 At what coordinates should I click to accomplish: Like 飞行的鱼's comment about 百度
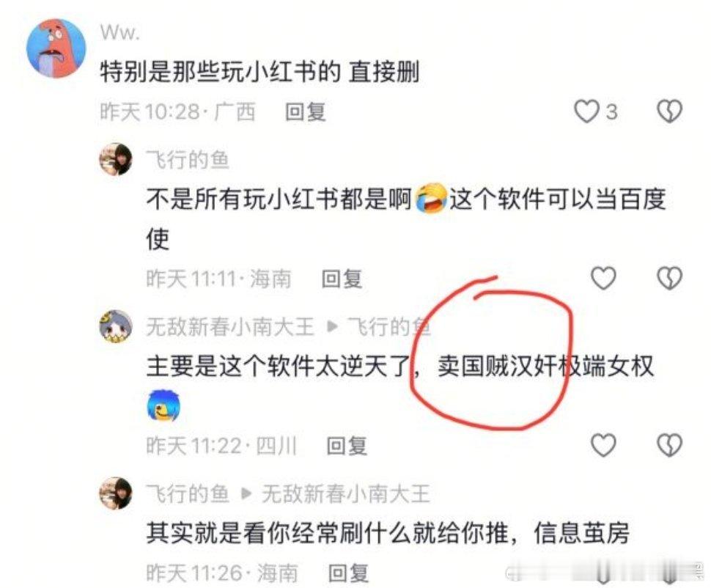(x=603, y=278)
